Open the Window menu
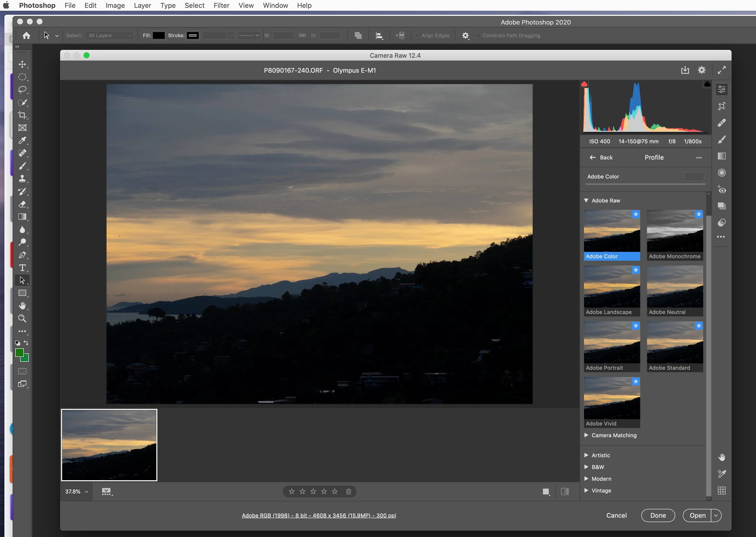This screenshot has width=756, height=537. (275, 6)
